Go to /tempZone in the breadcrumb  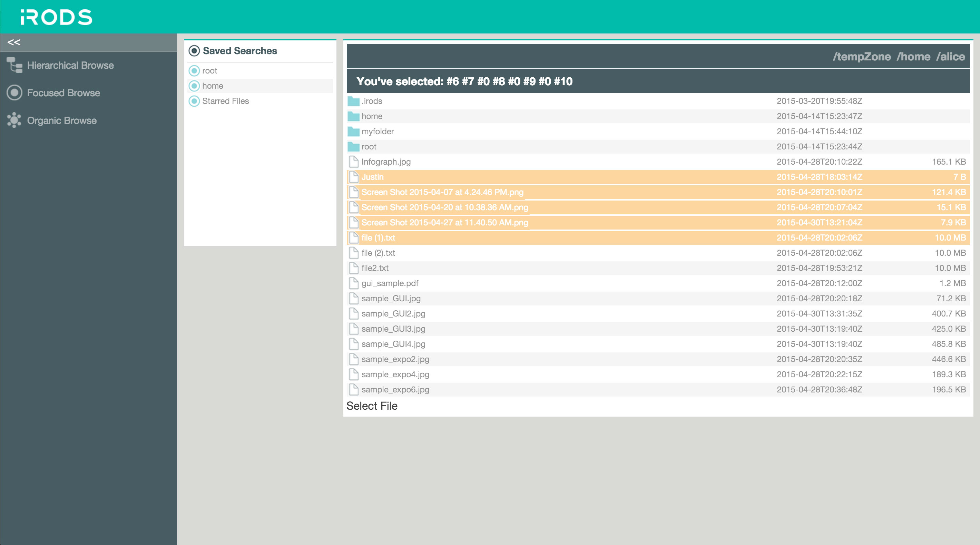[862, 57]
